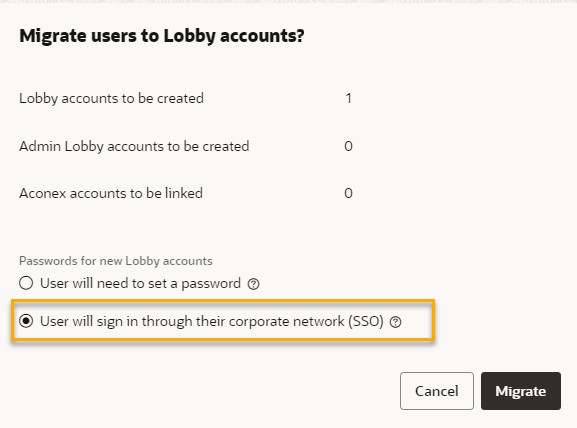Click the word 'Lobby' in the dialog title
The image size is (577, 428).
click(190, 36)
